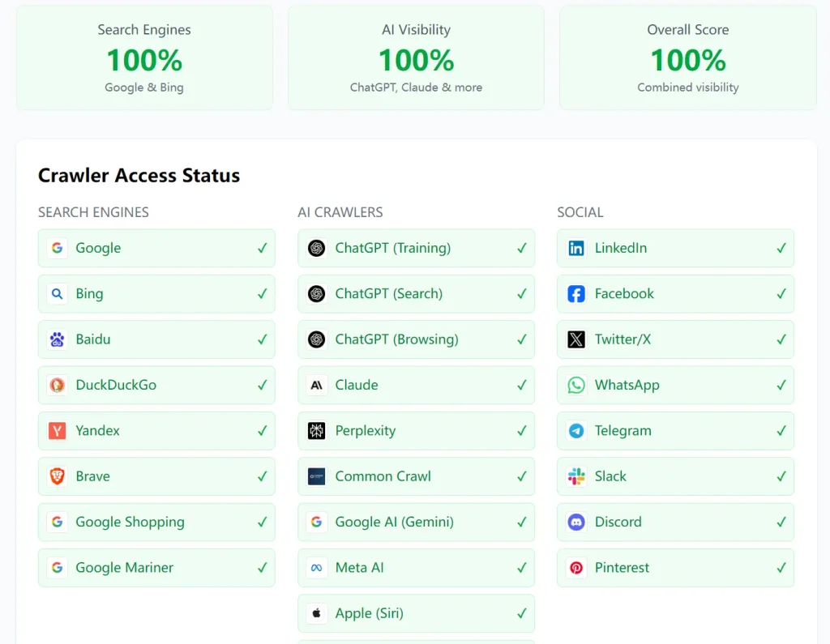The height and width of the screenshot is (644, 830).
Task: Click the Yandex crawler row label
Action: tap(97, 431)
